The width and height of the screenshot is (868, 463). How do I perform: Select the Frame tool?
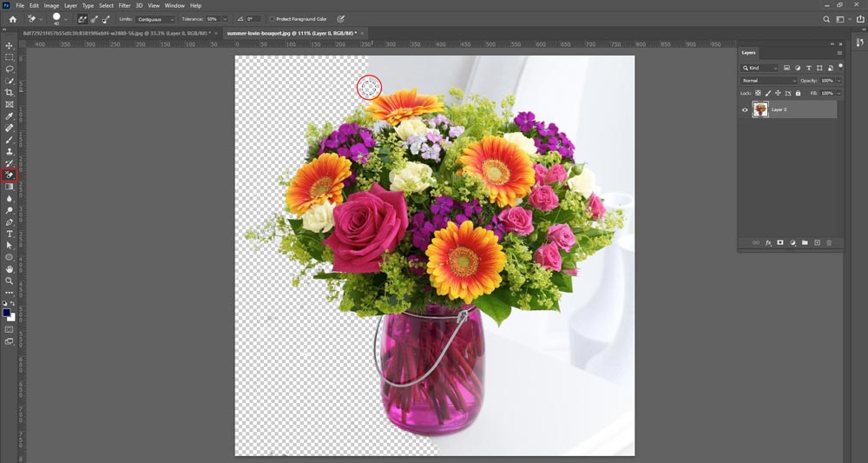[10, 104]
